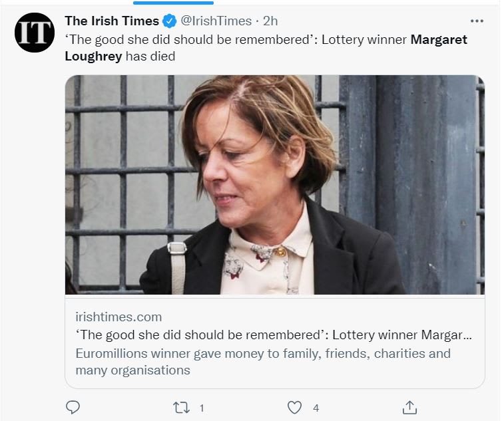The height and width of the screenshot is (421, 504).
Task: Open the Irish Times IT avatar
Action: tap(35, 33)
